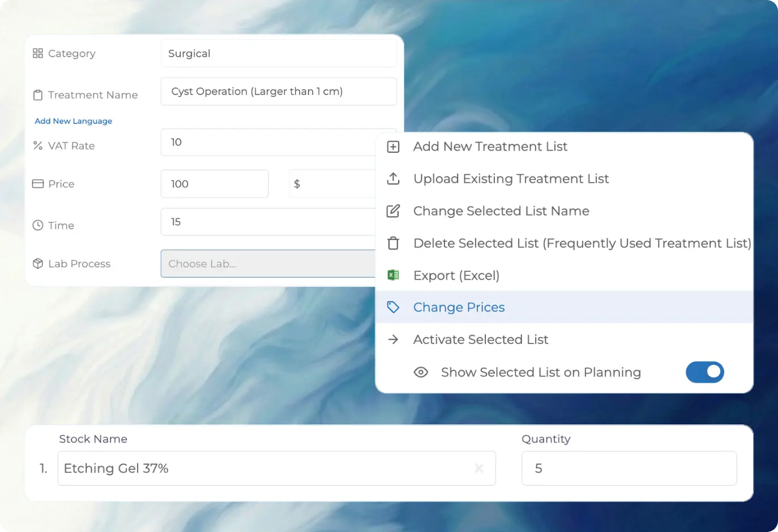Select Change Prices from the menu
Screen dimensions: 778x532
[459, 307]
